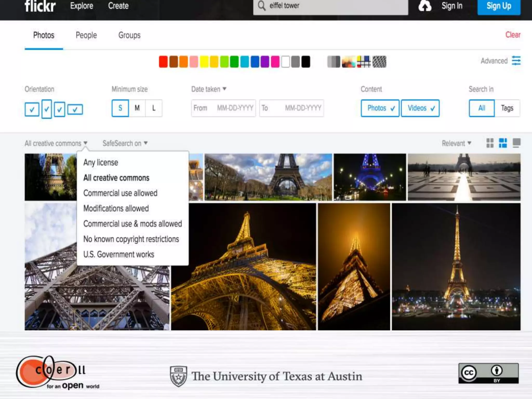Choose Commercial use allowed license option
Screen dimensions: 532x399
120,193
